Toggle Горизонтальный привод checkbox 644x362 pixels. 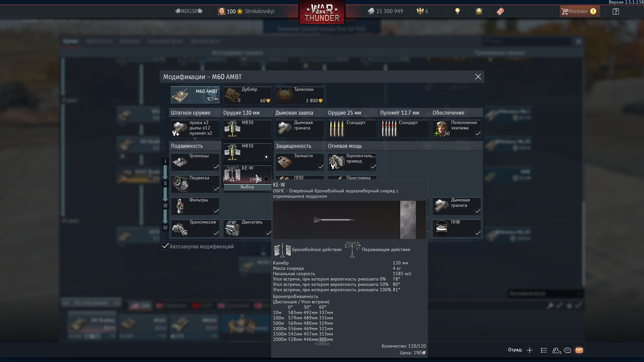pyautogui.click(x=373, y=167)
